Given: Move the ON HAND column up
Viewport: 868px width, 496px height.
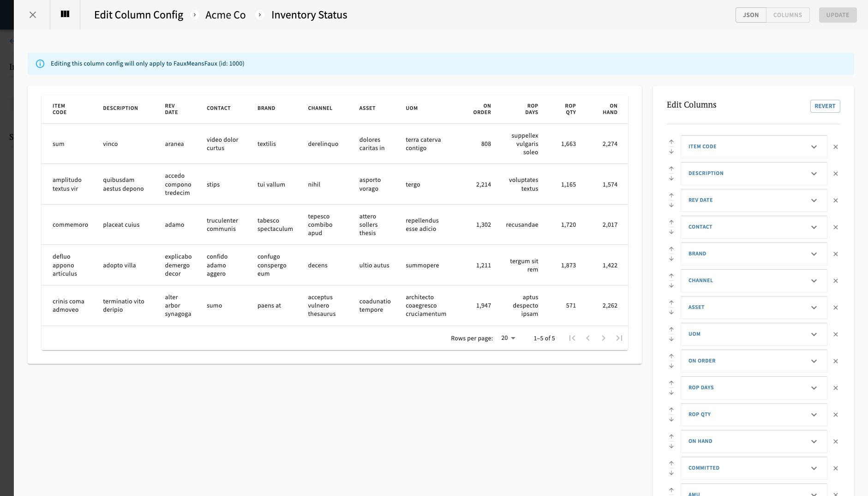Looking at the screenshot, I should pyautogui.click(x=671, y=437).
